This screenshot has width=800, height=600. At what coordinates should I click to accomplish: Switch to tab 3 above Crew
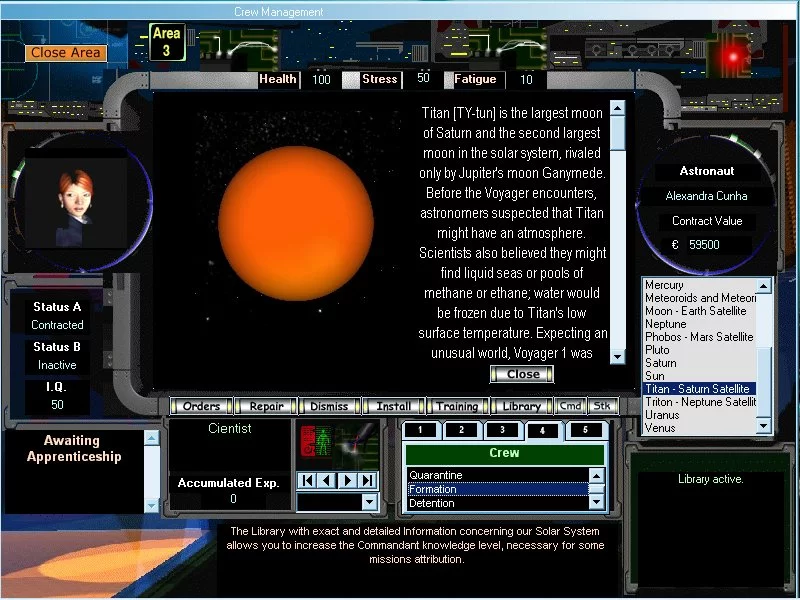502,430
